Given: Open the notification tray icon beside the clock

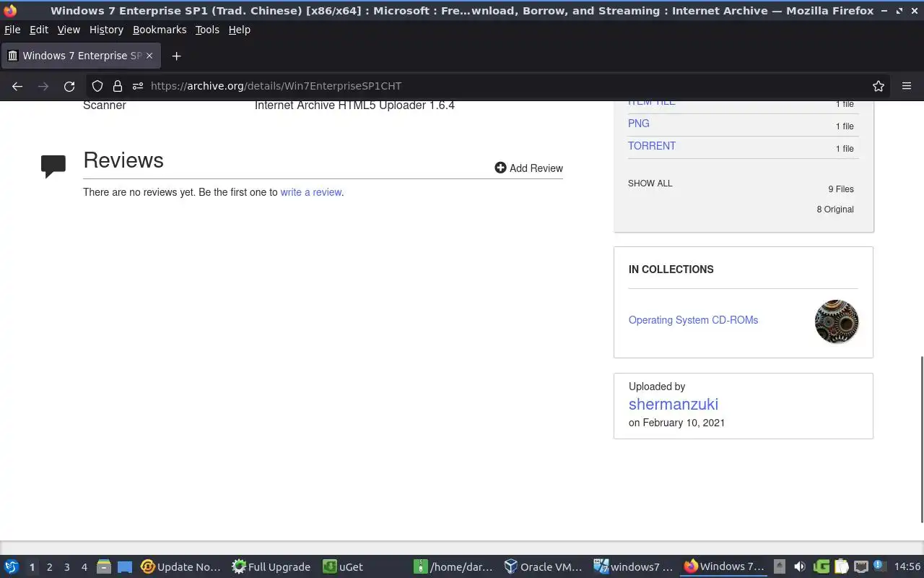Looking at the screenshot, I should click(879, 566).
